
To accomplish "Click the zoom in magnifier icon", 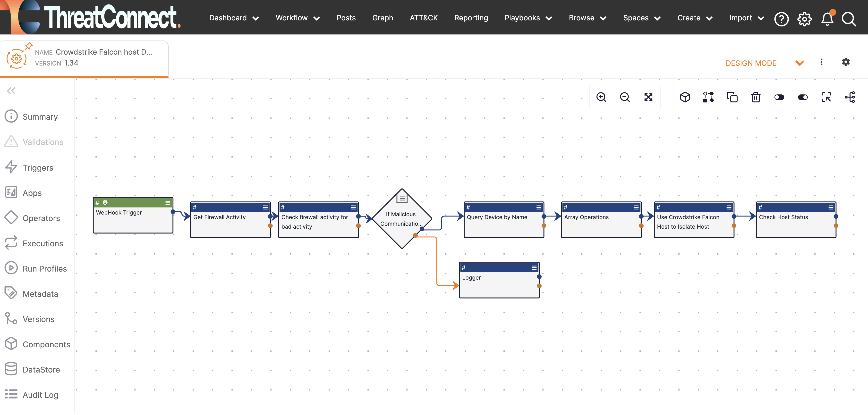I will click(x=602, y=97).
